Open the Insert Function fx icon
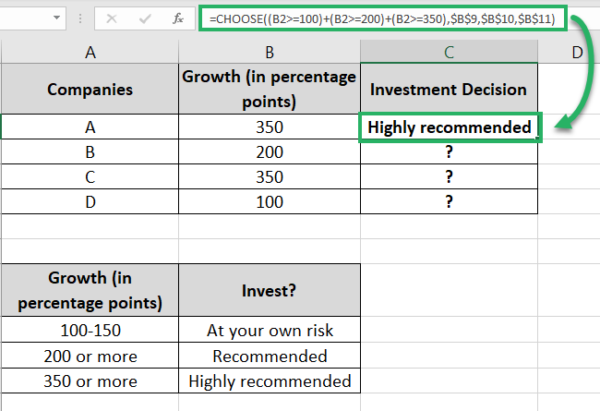 [x=178, y=18]
